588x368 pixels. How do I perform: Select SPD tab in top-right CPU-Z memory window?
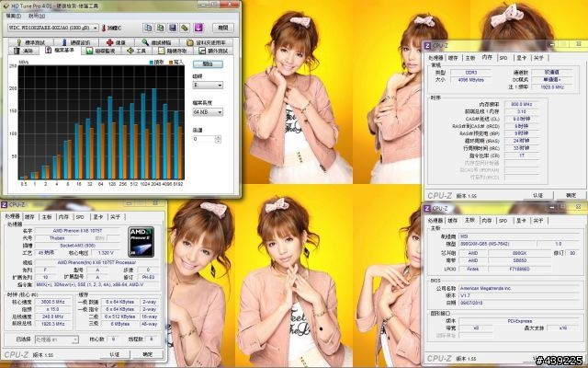(503, 58)
